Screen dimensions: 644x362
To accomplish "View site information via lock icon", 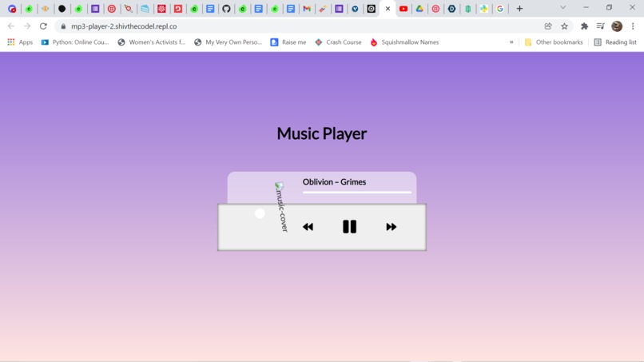I will [63, 26].
